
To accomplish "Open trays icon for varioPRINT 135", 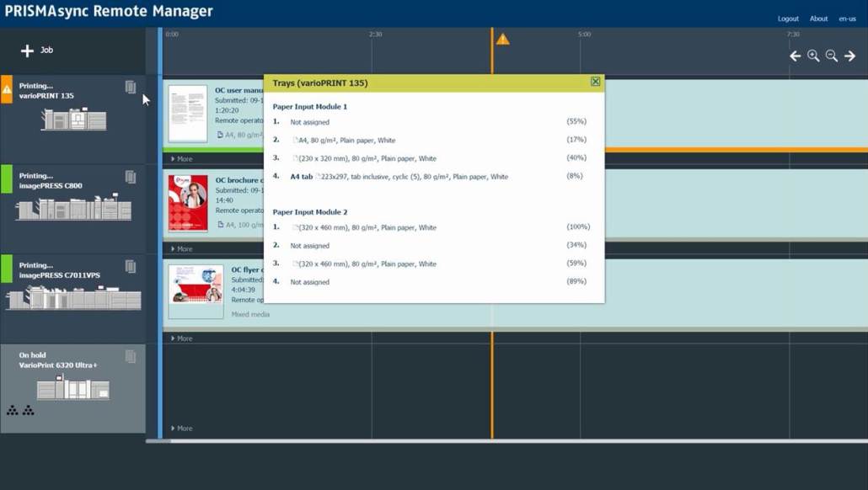I will (x=130, y=87).
